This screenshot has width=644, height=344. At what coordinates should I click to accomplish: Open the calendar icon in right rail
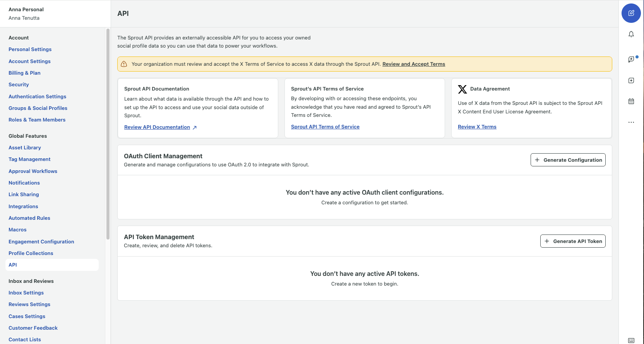[631, 101]
